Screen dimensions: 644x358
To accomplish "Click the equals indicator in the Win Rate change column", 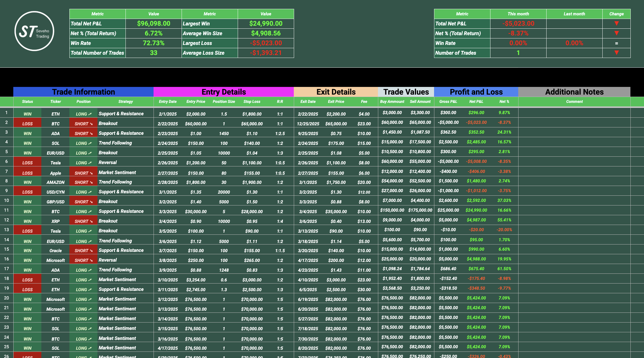I will pyautogui.click(x=617, y=43).
